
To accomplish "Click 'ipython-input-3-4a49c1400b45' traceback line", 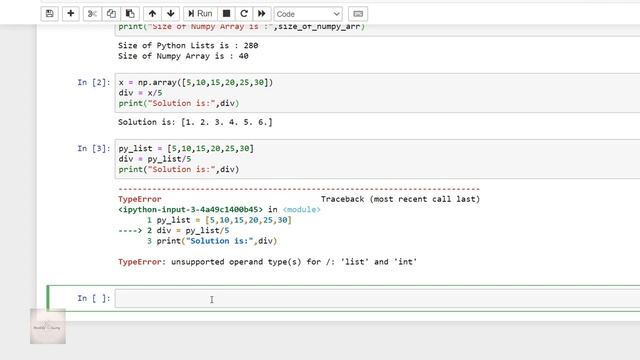I will (x=191, y=209).
